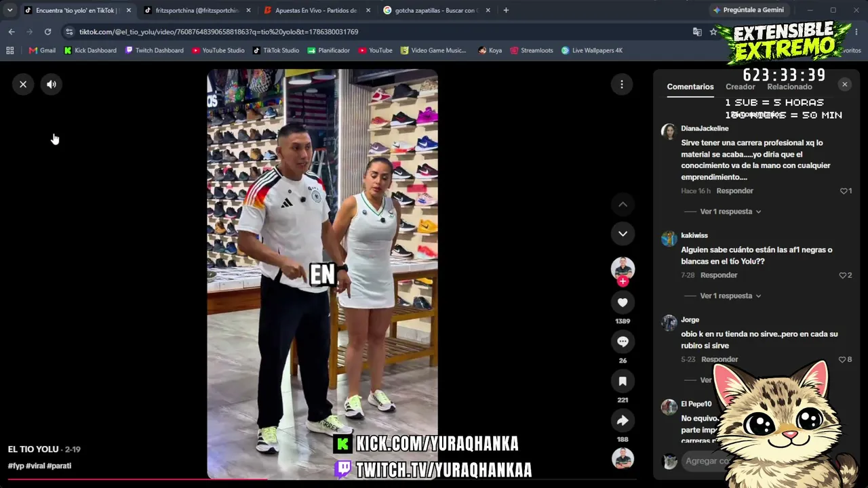Screen dimensions: 868x488
Task: Switch to the Relacionado tab
Action: tap(789, 87)
